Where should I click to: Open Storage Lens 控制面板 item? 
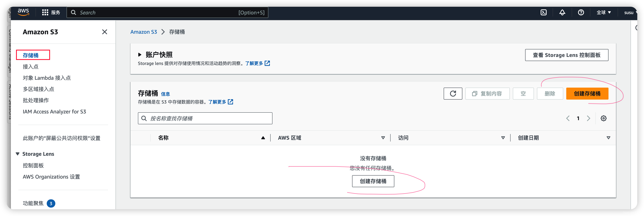(33, 165)
